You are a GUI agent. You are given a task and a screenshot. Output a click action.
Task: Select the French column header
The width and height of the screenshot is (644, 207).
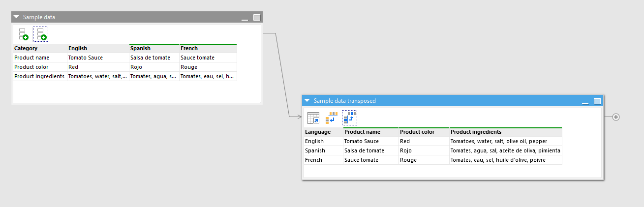[x=208, y=48]
